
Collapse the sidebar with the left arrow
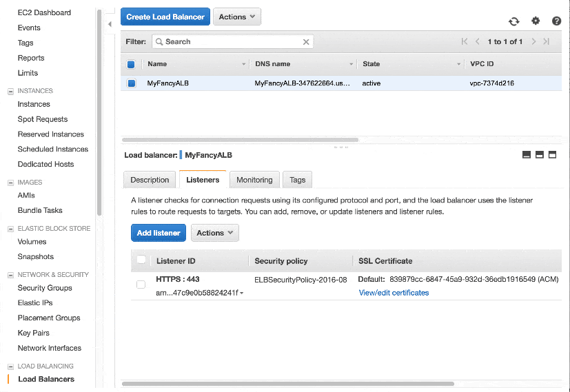click(110, 24)
